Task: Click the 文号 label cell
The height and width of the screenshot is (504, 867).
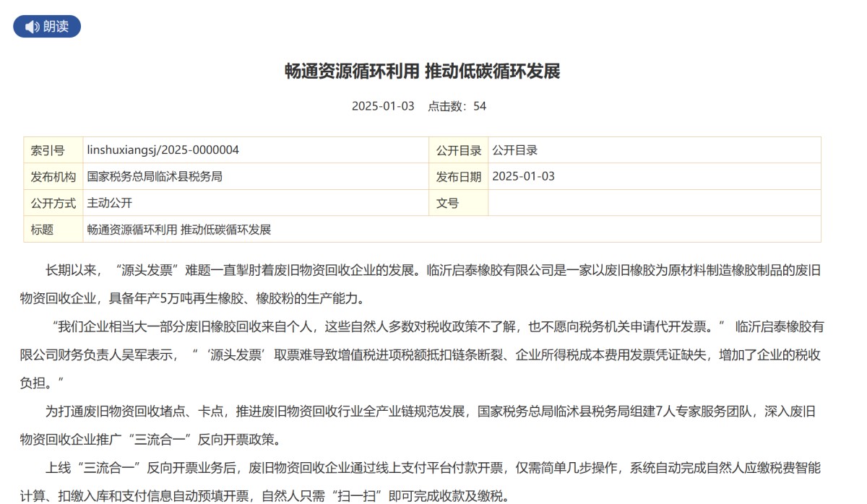Action: (x=459, y=203)
